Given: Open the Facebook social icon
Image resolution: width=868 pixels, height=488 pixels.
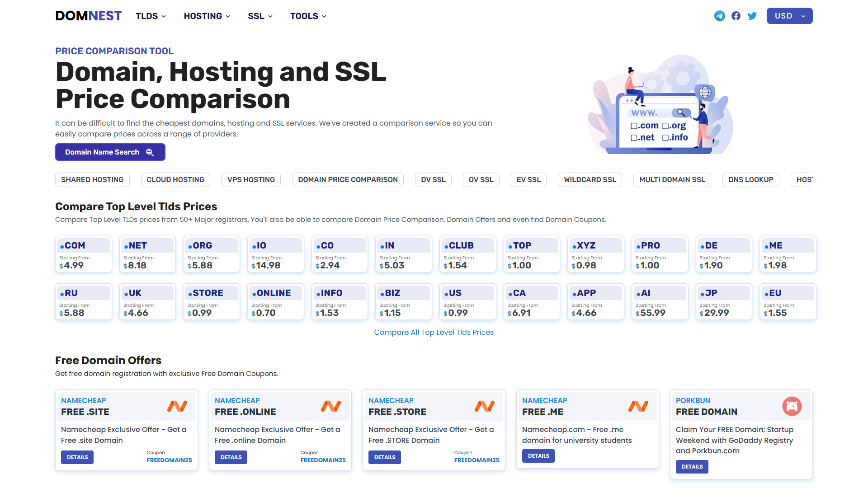Looking at the screenshot, I should point(736,16).
